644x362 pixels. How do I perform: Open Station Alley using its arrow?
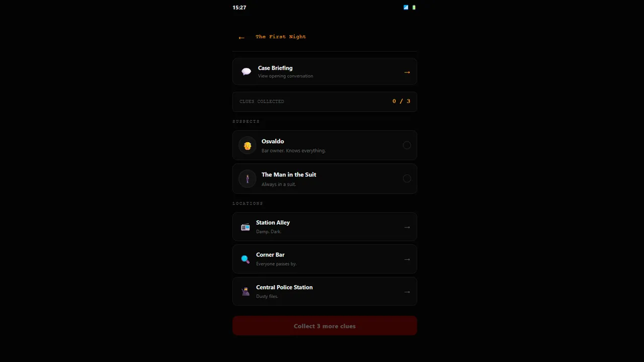407,227
